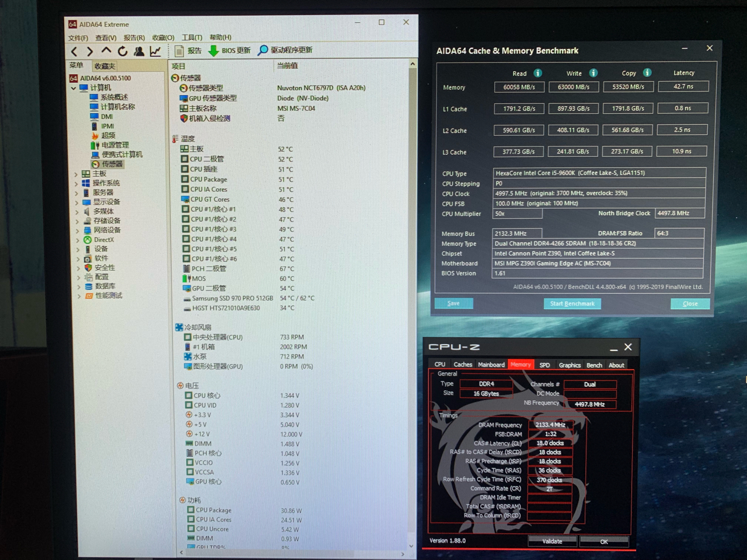This screenshot has height=560, width=747.
Task: Select the 系统概述 tree item
Action: (109, 97)
